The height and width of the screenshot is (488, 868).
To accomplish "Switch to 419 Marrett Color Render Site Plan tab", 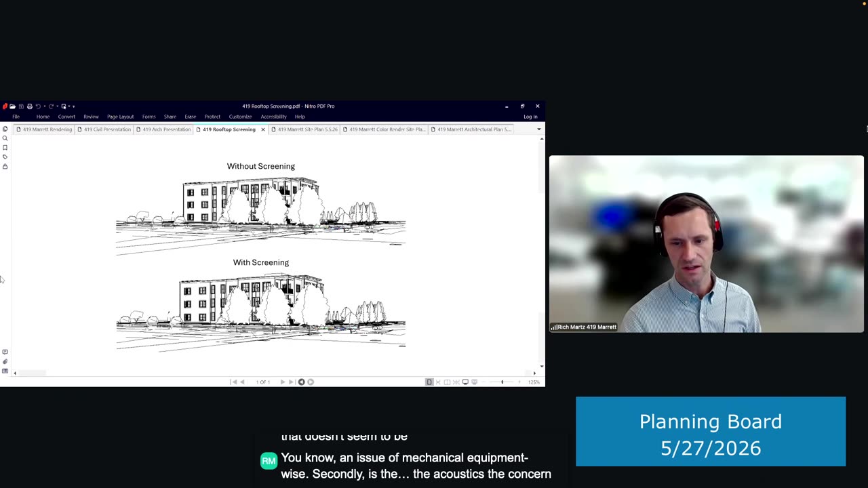I will coord(384,129).
